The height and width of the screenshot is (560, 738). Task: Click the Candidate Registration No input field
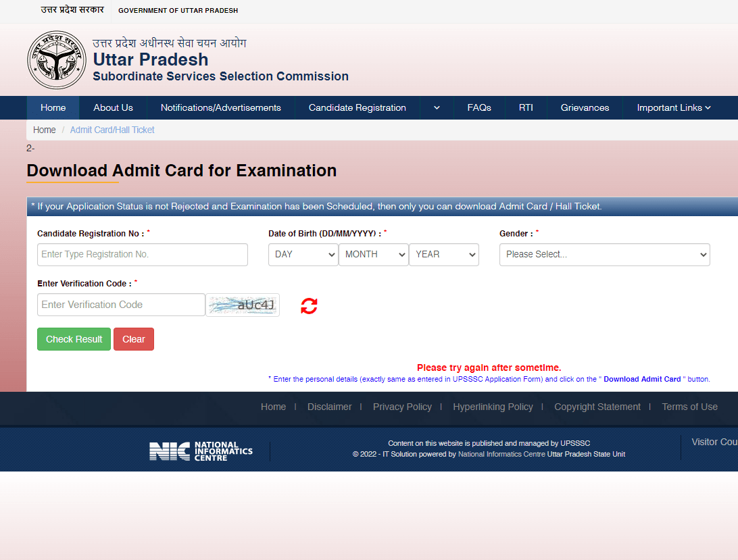pyautogui.click(x=143, y=255)
